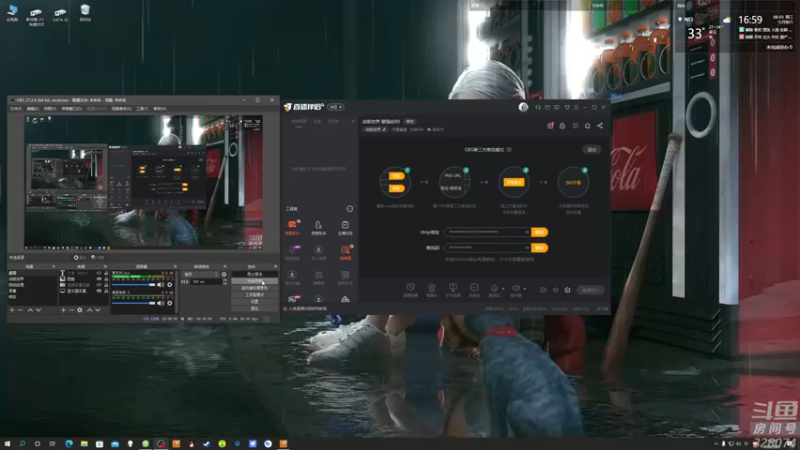Mute the second audio channel in OBS mixer
Viewport: 800px width, 450px height.
click(160, 303)
